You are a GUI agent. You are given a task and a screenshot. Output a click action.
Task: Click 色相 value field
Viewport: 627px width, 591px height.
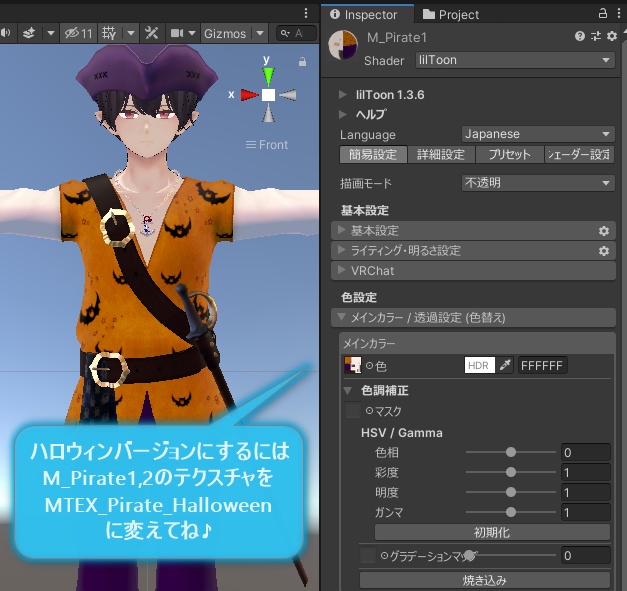click(586, 452)
